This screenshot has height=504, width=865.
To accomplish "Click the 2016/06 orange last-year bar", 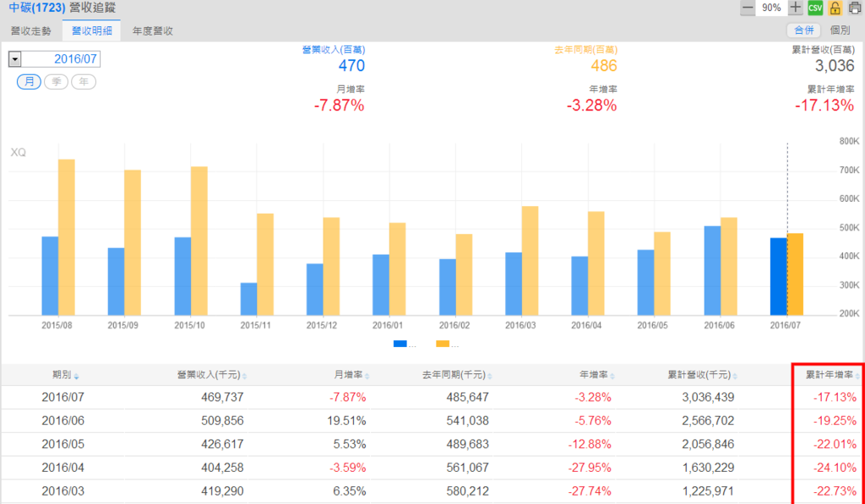I will (729, 266).
